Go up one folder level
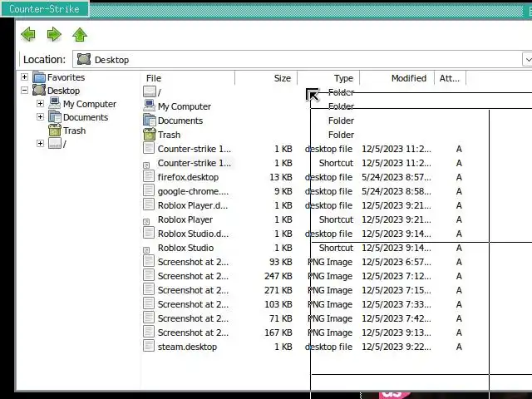The height and width of the screenshot is (399, 532). (80, 34)
